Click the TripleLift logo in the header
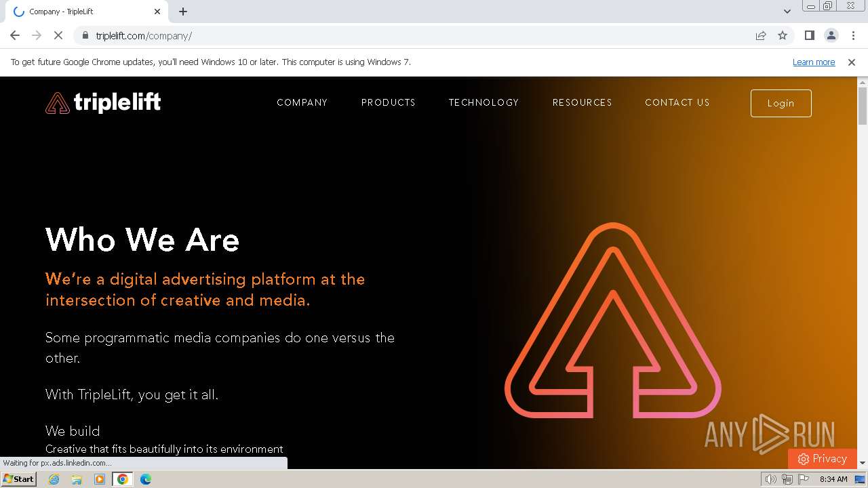Viewport: 868px width, 488px height. click(103, 103)
